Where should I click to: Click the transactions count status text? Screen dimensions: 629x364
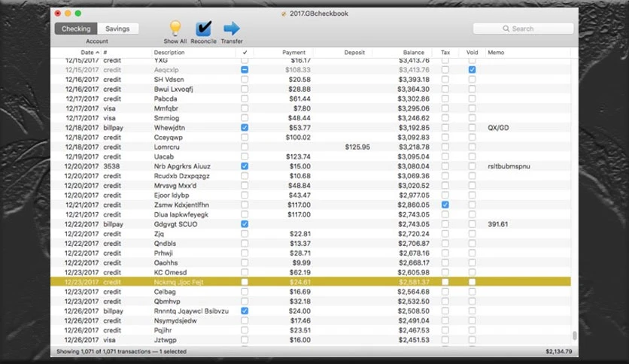pos(121,351)
